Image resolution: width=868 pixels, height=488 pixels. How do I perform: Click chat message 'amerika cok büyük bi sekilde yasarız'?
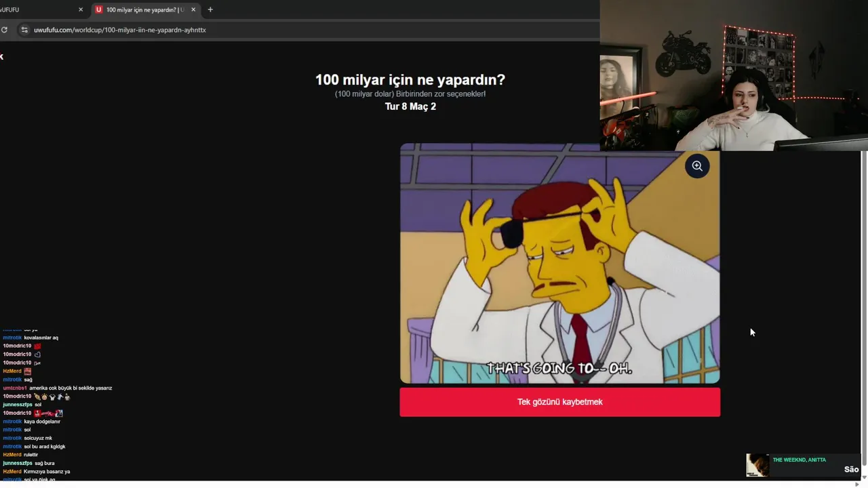[x=71, y=388]
